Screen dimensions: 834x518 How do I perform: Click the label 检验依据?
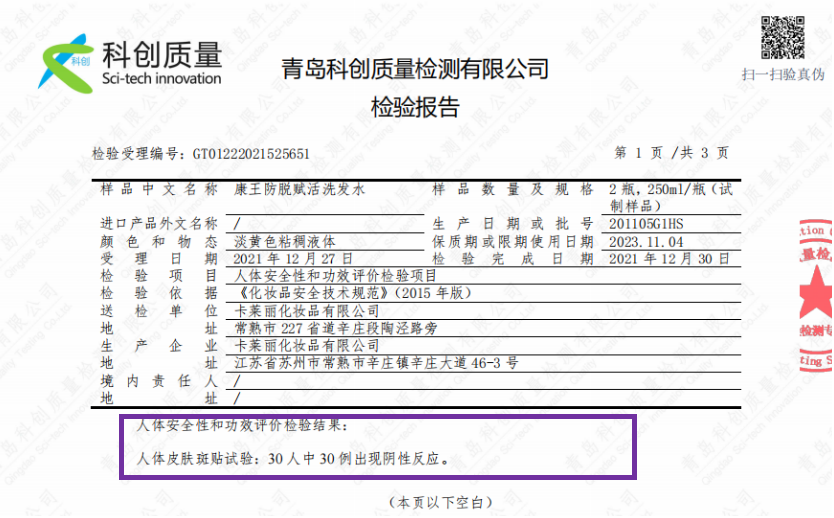tap(159, 293)
